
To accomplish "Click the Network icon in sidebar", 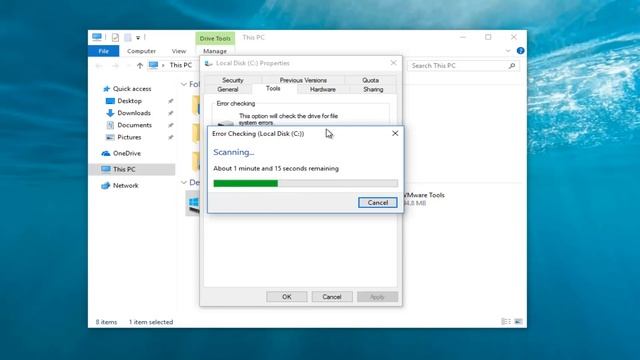I will click(106, 186).
